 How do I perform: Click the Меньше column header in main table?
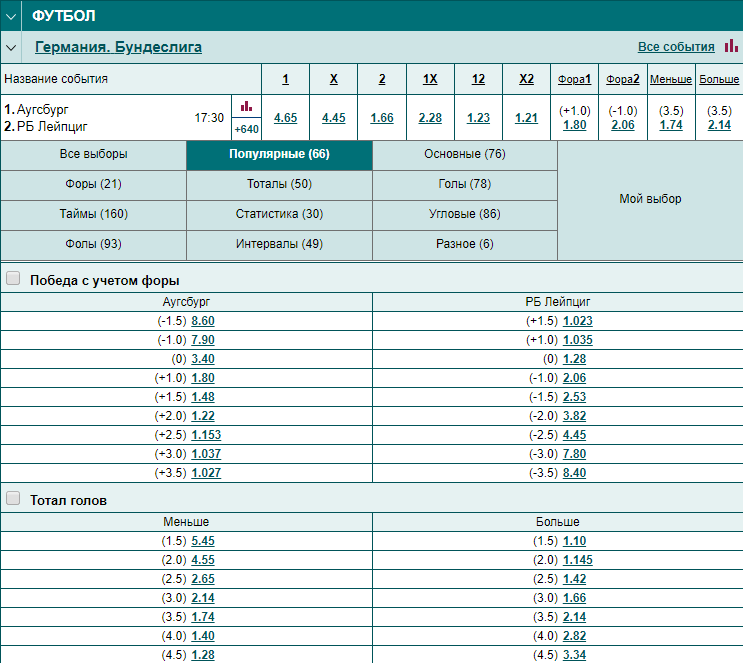[x=671, y=79]
